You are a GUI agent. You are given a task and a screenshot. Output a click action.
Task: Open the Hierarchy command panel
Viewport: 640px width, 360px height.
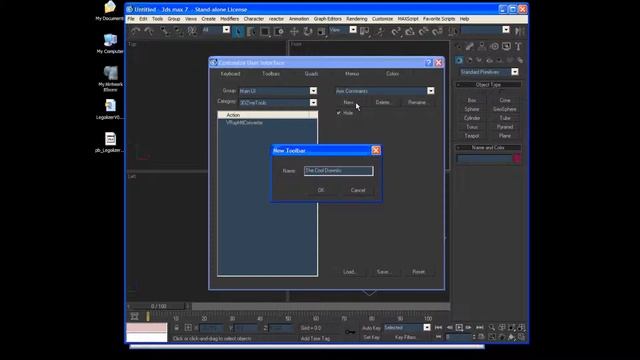click(x=482, y=47)
